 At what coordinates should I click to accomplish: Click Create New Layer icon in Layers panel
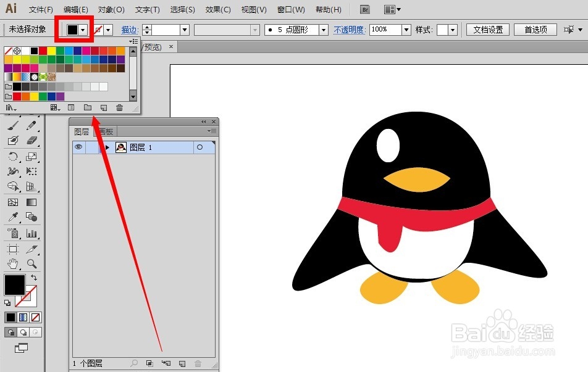(x=182, y=363)
